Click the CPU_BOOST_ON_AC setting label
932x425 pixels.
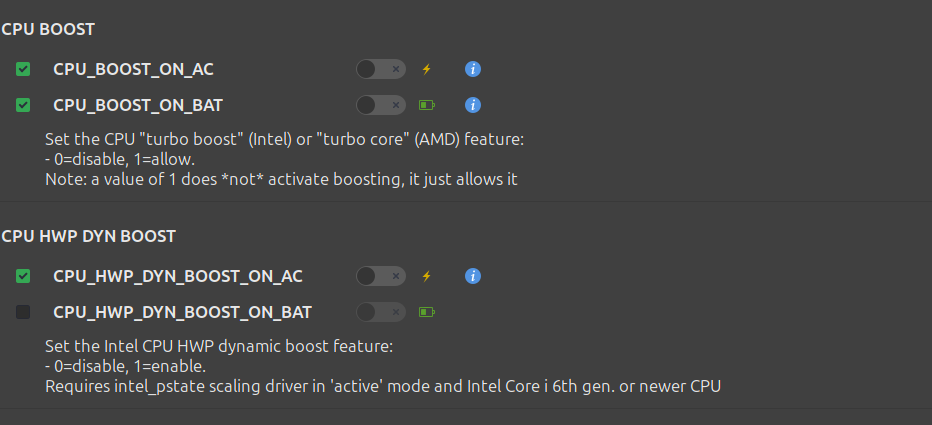pos(133,69)
